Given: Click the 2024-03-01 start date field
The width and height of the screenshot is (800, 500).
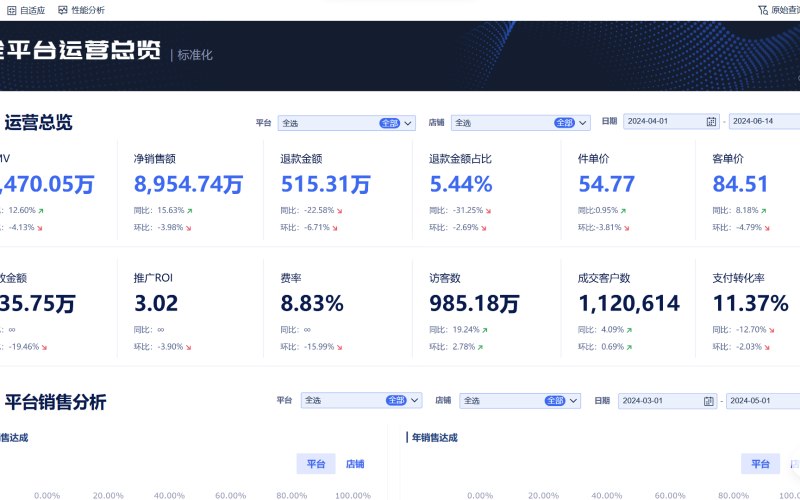Looking at the screenshot, I should point(667,401).
